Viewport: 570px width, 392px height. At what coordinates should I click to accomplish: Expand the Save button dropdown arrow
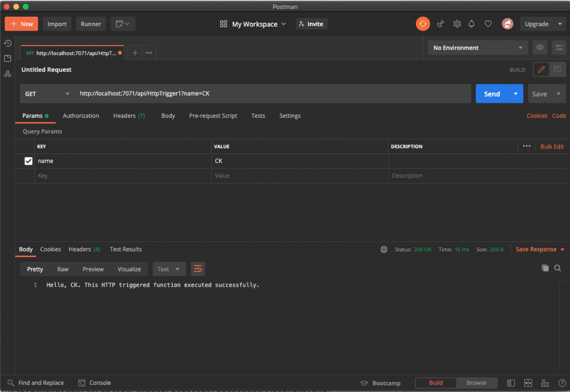point(559,93)
